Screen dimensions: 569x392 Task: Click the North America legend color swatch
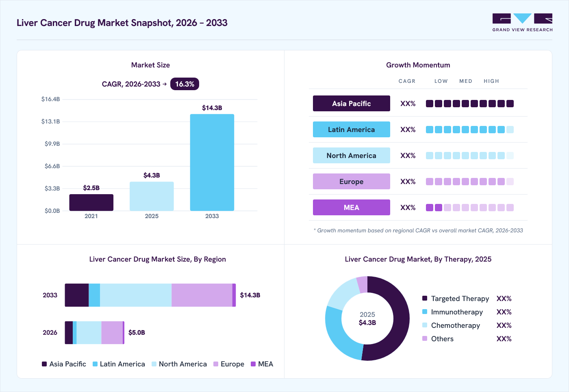pyautogui.click(x=154, y=364)
